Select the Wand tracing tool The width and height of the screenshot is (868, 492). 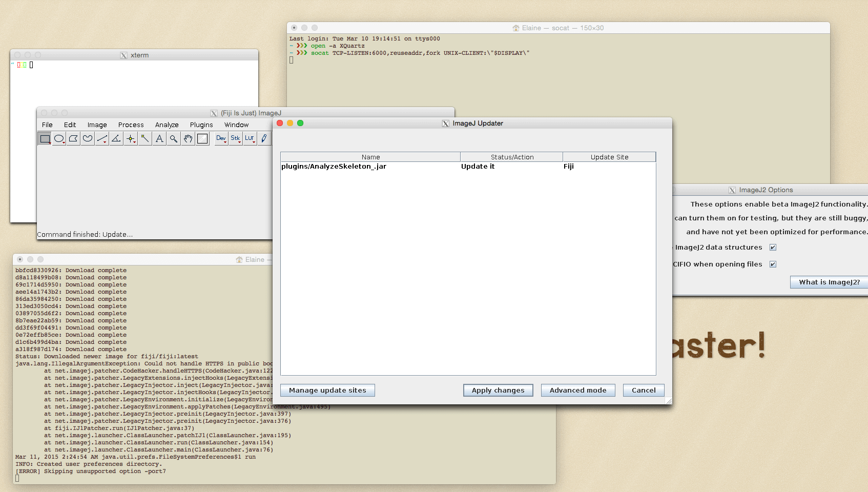pos(146,138)
